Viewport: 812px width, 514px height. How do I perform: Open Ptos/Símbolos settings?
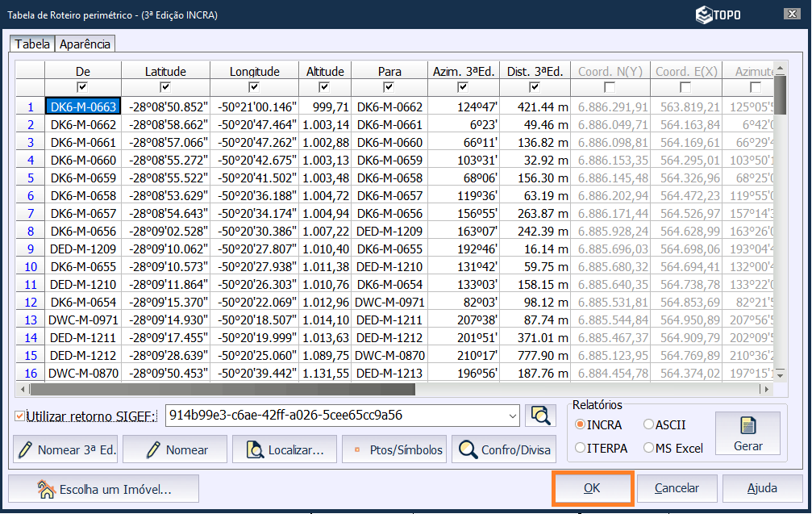pyautogui.click(x=394, y=450)
